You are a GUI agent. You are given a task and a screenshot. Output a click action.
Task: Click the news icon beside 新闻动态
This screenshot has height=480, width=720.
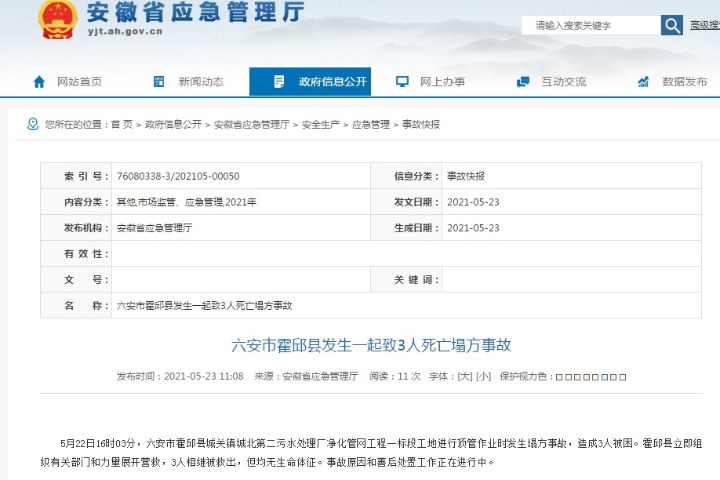pos(159,82)
